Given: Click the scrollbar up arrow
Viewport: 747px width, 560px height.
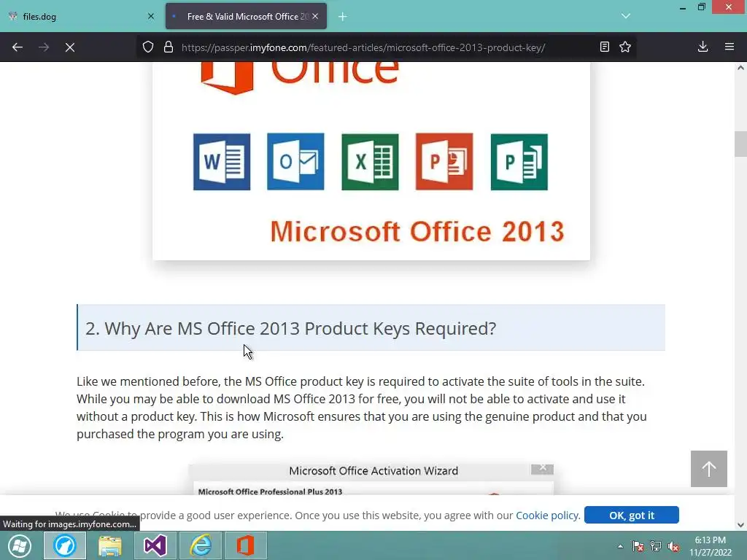Looking at the screenshot, I should click(x=740, y=68).
